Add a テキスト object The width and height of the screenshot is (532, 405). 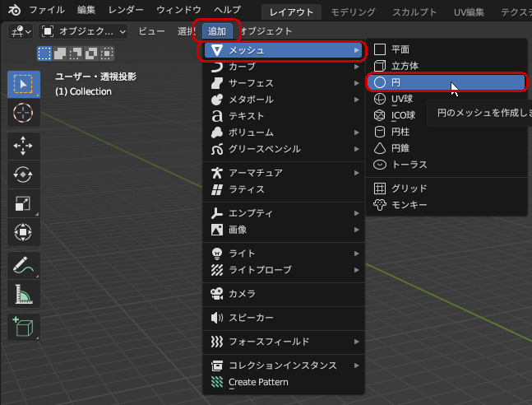tap(284, 116)
